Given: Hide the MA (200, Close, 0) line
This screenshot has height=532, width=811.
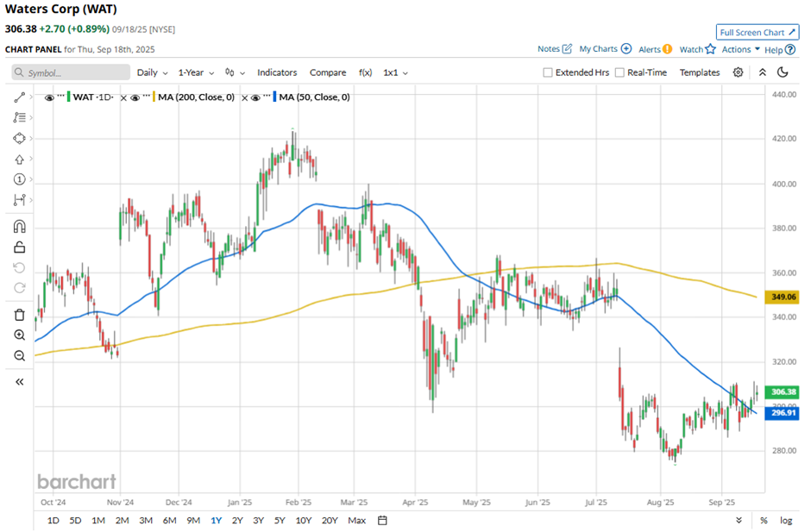Looking at the screenshot, I should point(135,97).
